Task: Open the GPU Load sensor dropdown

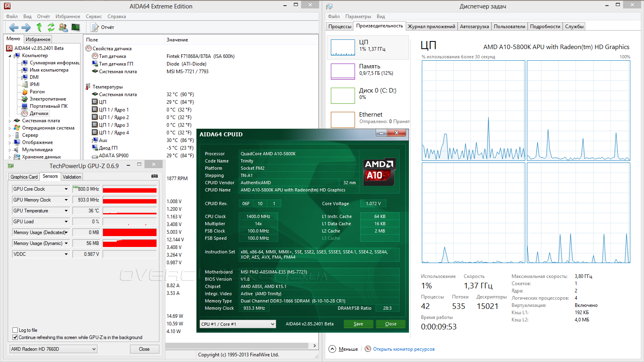Action: (66, 222)
